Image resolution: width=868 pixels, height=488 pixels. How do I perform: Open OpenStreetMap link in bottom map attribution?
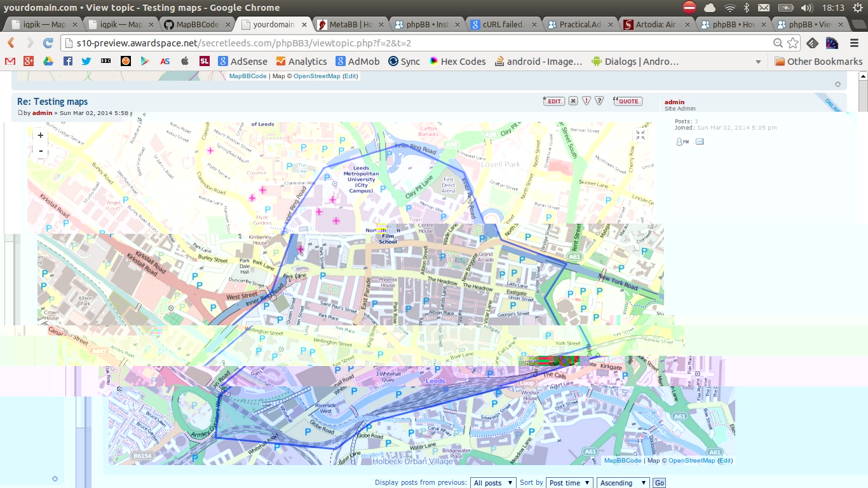(x=691, y=460)
